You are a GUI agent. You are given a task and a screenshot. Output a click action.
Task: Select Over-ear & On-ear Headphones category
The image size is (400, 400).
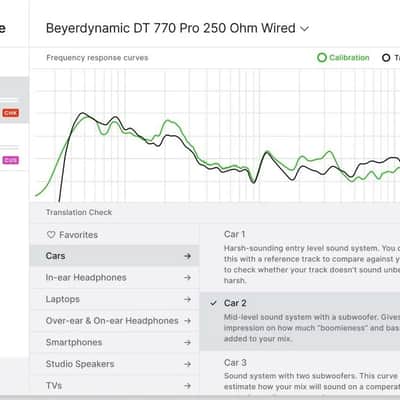pyautogui.click(x=115, y=321)
